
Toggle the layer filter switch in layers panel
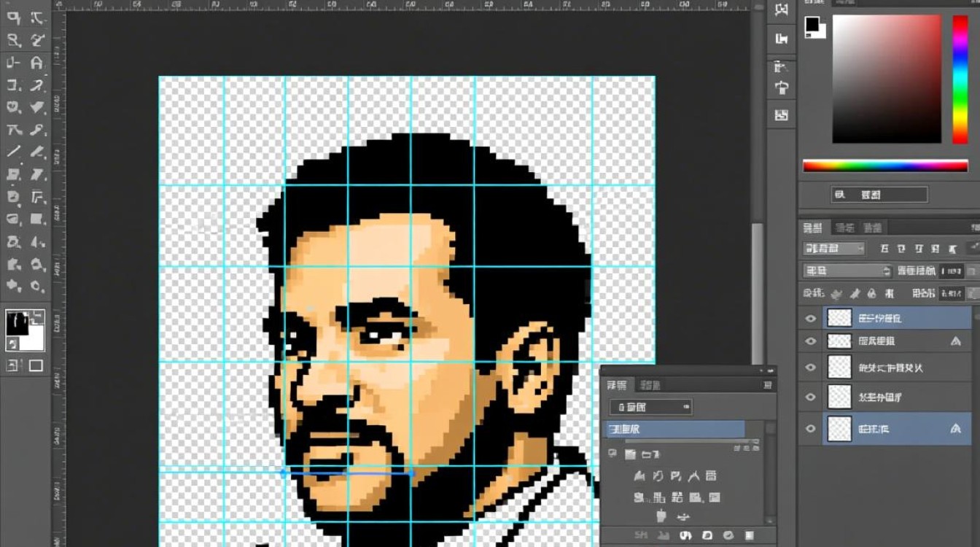tap(974, 249)
